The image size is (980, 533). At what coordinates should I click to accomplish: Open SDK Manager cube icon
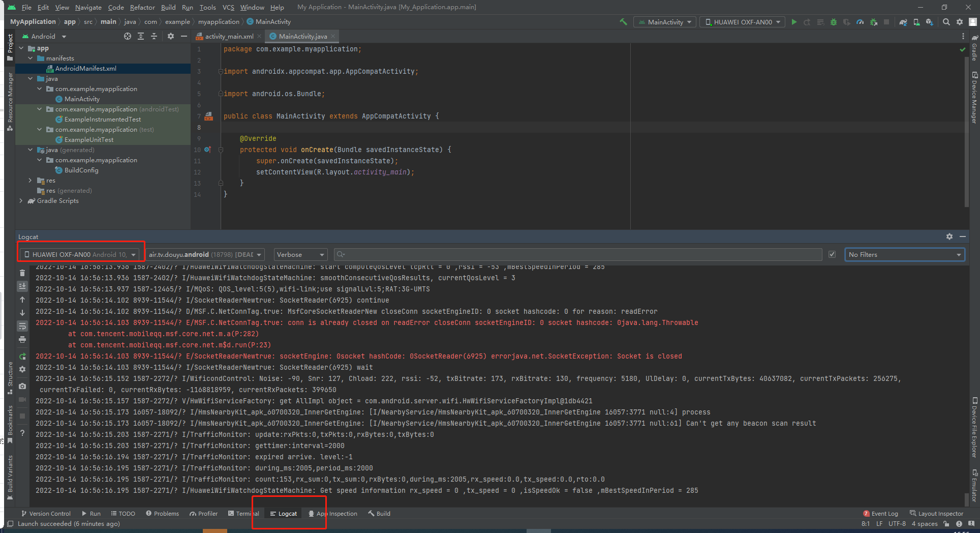(x=929, y=22)
